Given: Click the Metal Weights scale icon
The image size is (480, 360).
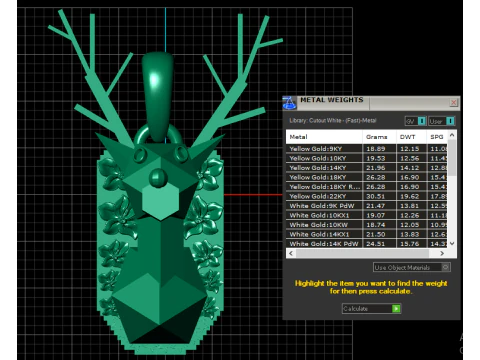Looking at the screenshot, I should pyautogui.click(x=289, y=103).
